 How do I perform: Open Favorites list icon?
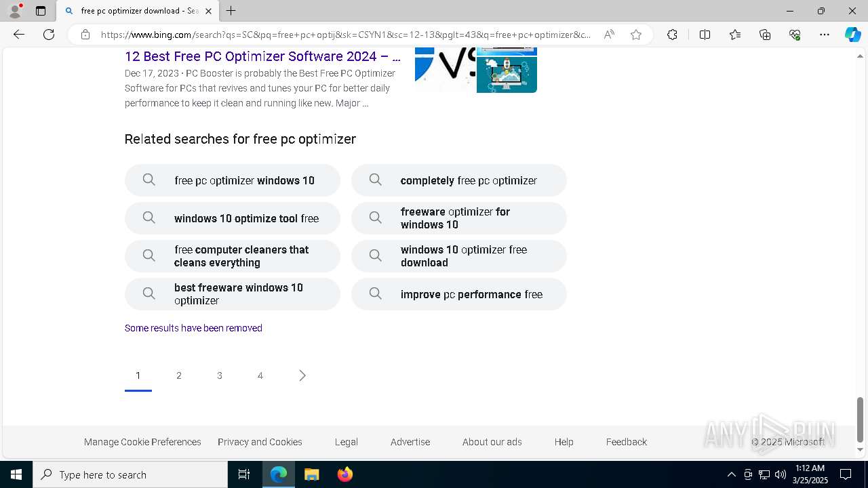coord(735,35)
